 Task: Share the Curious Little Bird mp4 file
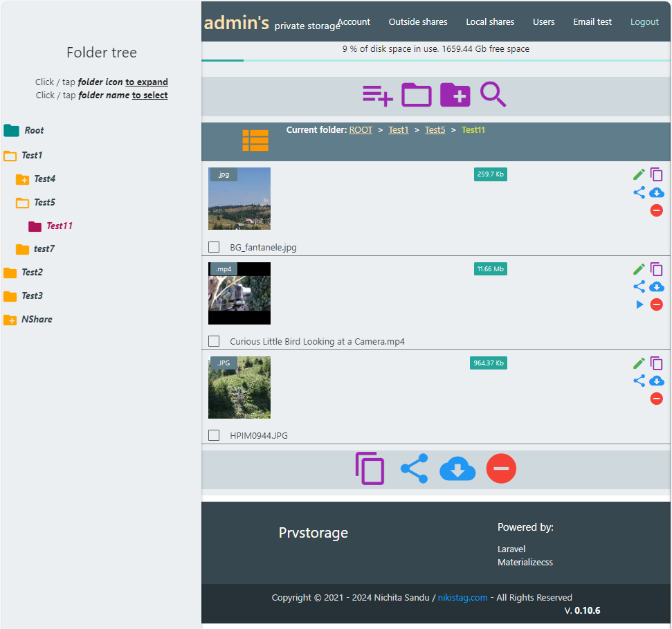[639, 286]
